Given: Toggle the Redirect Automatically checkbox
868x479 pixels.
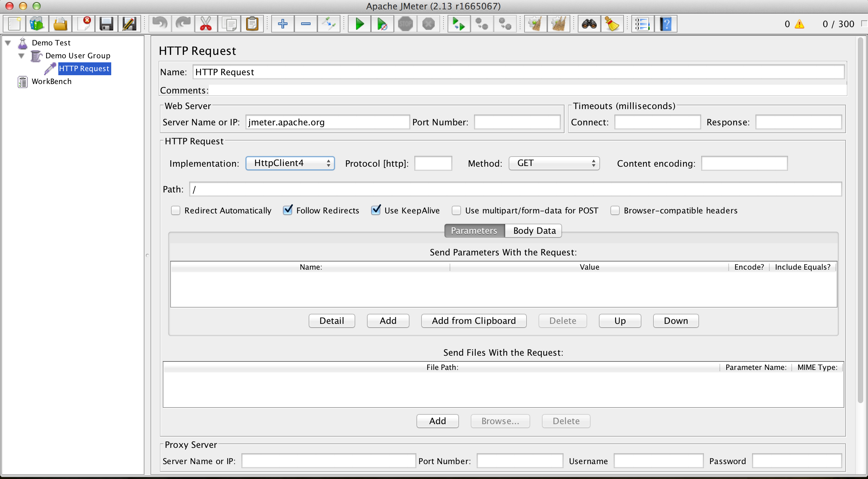Looking at the screenshot, I should pos(175,211).
